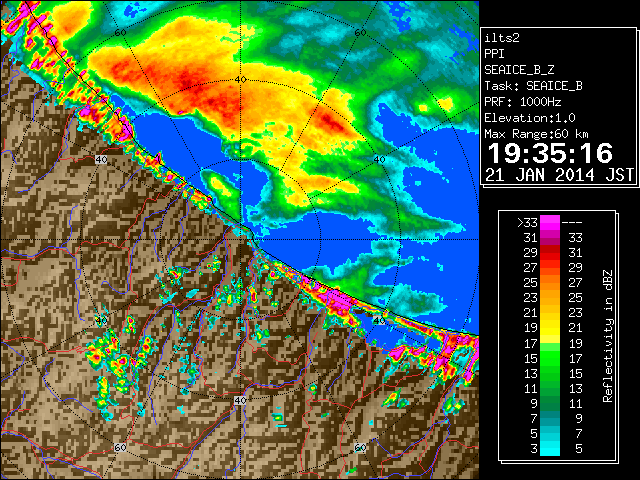Image resolution: width=640 pixels, height=480 pixels.
Task: Click the '60' range label at lower-right of map
Action: [360, 447]
